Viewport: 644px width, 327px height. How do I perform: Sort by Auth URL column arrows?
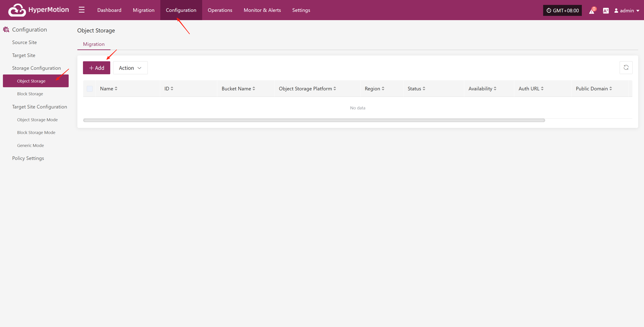542,89
